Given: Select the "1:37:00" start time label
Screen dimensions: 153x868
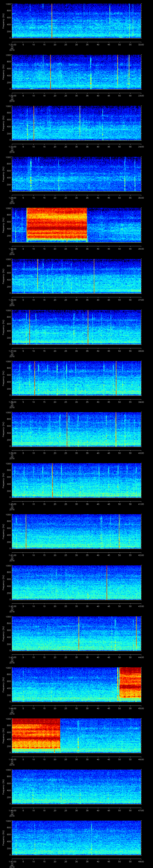Looking at the screenshot, I should pyautogui.click(x=12, y=351).
